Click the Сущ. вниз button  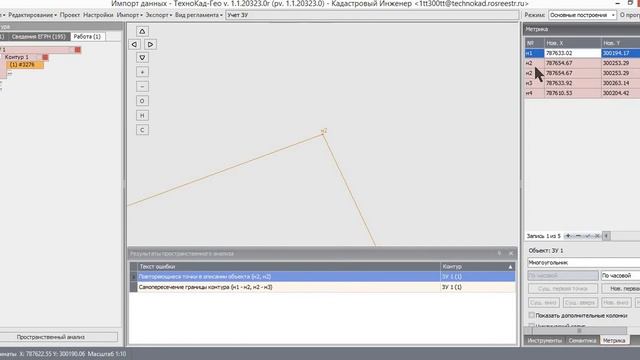coord(543,303)
